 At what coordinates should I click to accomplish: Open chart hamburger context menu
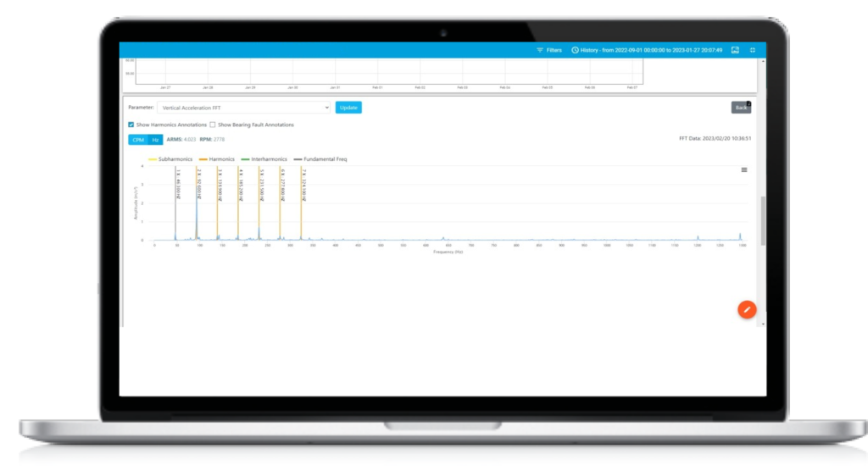point(744,170)
